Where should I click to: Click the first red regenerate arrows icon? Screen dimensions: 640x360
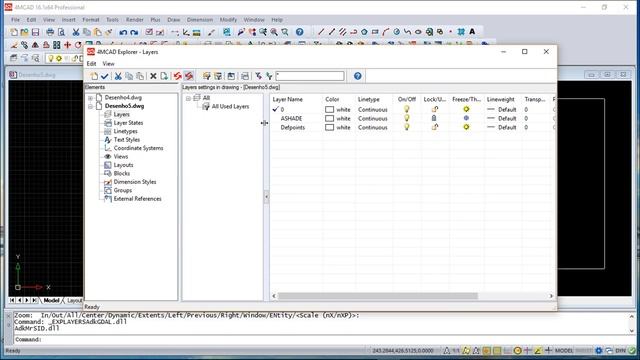click(x=178, y=76)
